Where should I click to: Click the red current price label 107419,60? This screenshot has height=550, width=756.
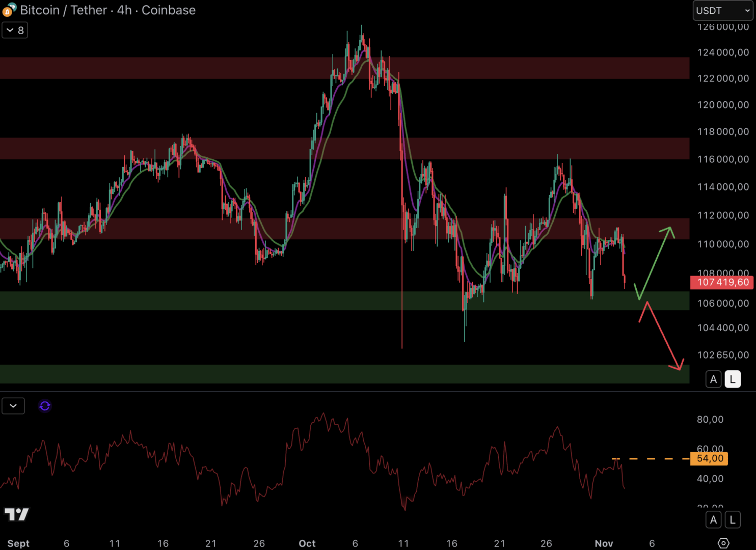722,283
